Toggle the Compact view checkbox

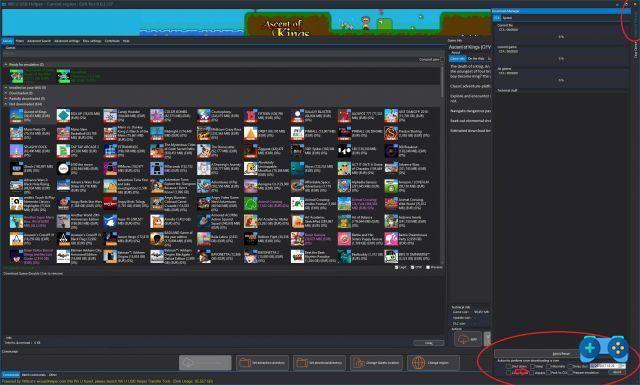(442, 60)
